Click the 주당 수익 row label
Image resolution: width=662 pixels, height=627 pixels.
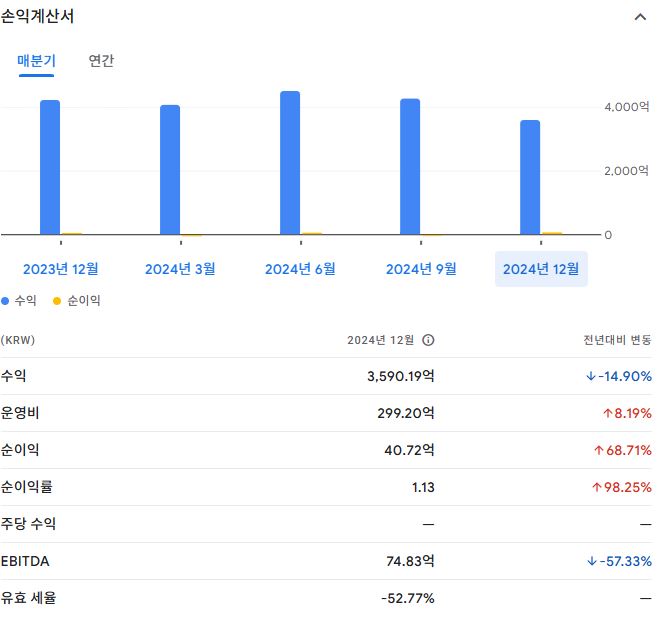click(x=28, y=524)
